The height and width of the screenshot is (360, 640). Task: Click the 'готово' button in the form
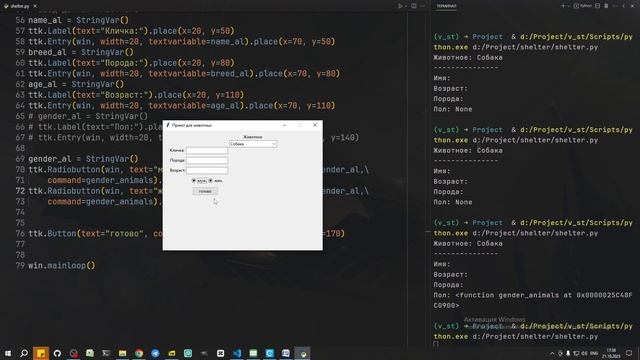coord(205,191)
